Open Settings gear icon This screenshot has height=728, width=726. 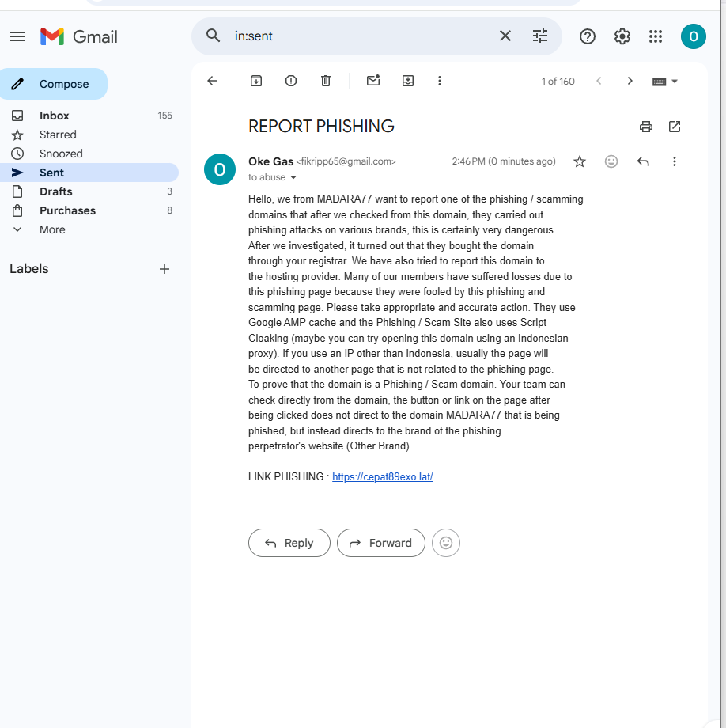pyautogui.click(x=622, y=36)
